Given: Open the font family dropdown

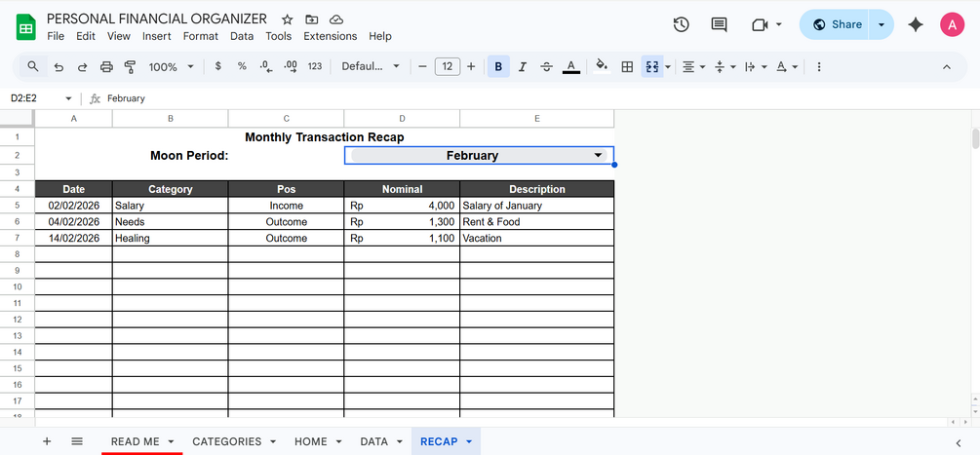Looking at the screenshot, I should pos(370,67).
